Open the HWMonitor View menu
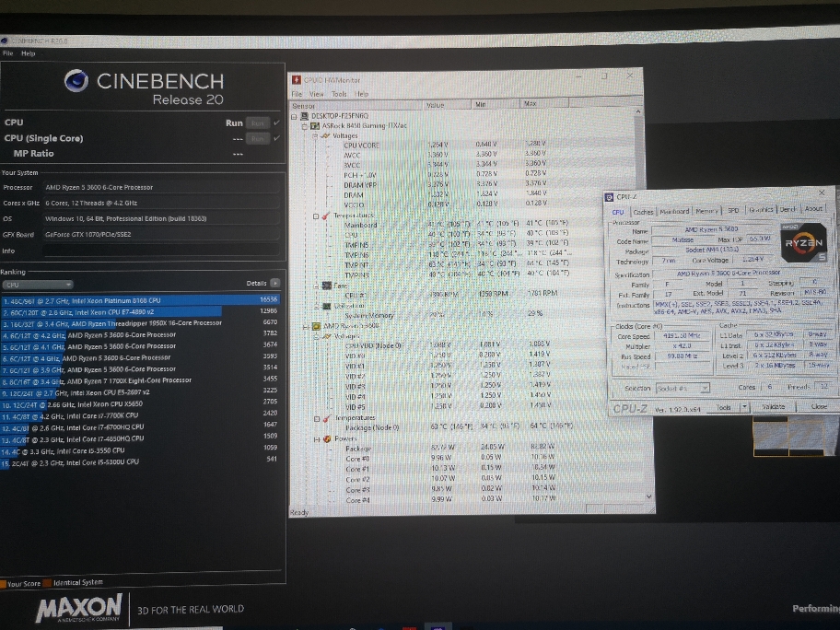Image resolution: width=840 pixels, height=630 pixels. pyautogui.click(x=317, y=94)
